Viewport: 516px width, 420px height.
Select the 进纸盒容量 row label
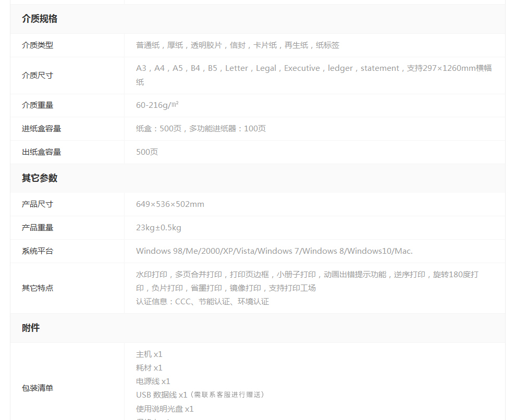tap(42, 129)
